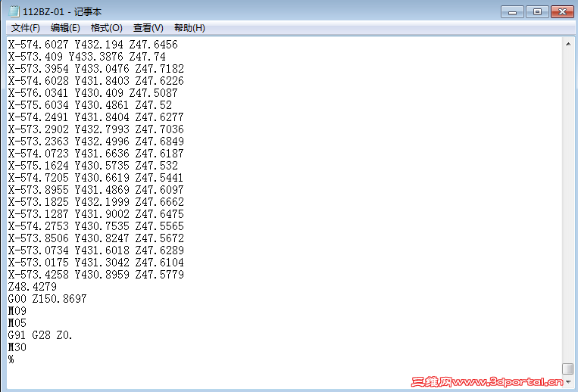Click line X-573.409 Y433.3876 Z47.74
The height and width of the screenshot is (392, 578).
pos(87,57)
